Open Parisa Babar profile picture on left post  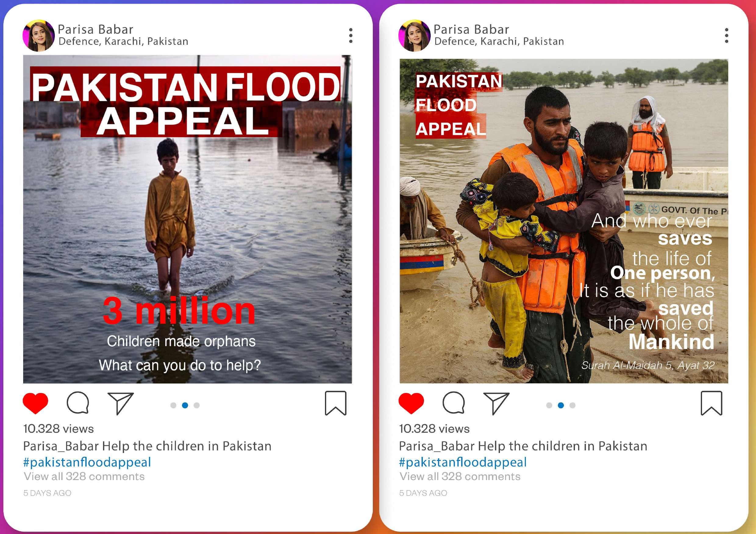[38, 36]
